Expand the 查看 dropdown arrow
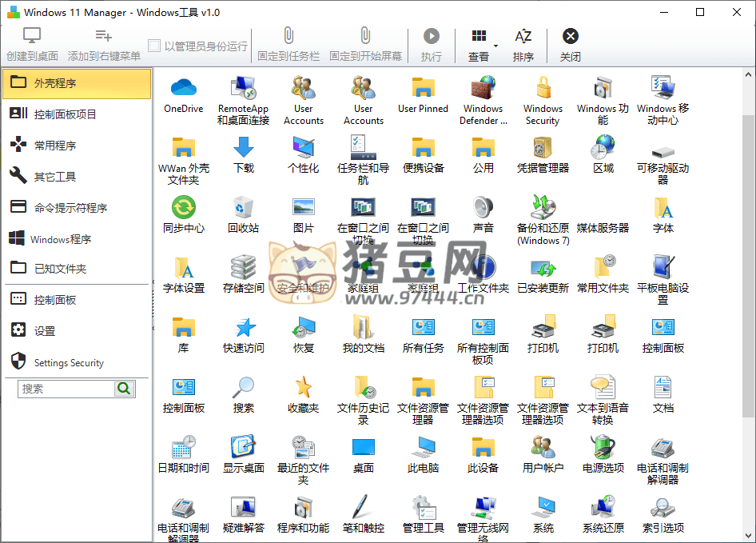 (495, 46)
